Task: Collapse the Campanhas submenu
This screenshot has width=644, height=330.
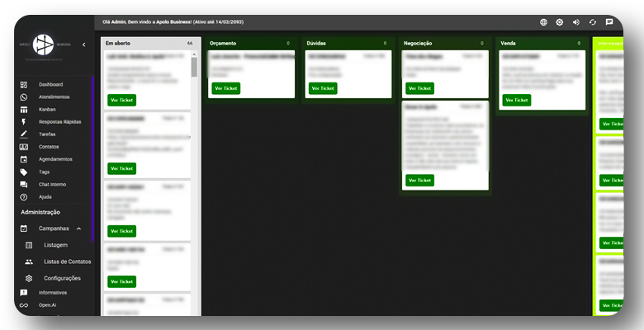Action: (78, 229)
